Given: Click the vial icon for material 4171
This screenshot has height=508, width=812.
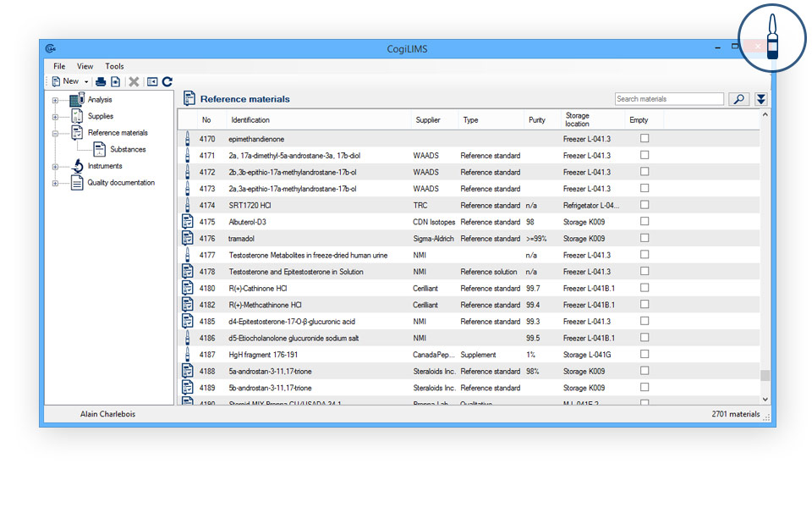Looking at the screenshot, I should [x=188, y=156].
